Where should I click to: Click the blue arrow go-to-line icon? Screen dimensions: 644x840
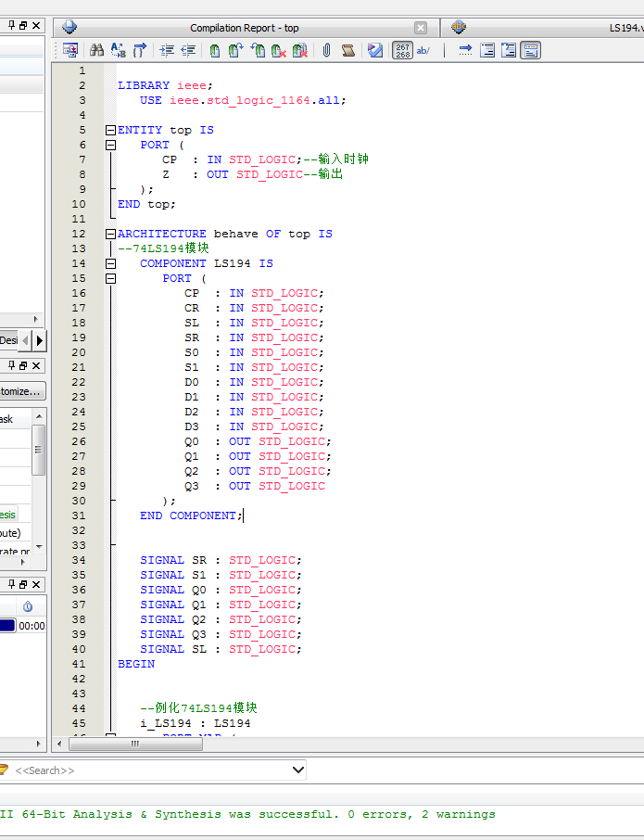point(466,50)
